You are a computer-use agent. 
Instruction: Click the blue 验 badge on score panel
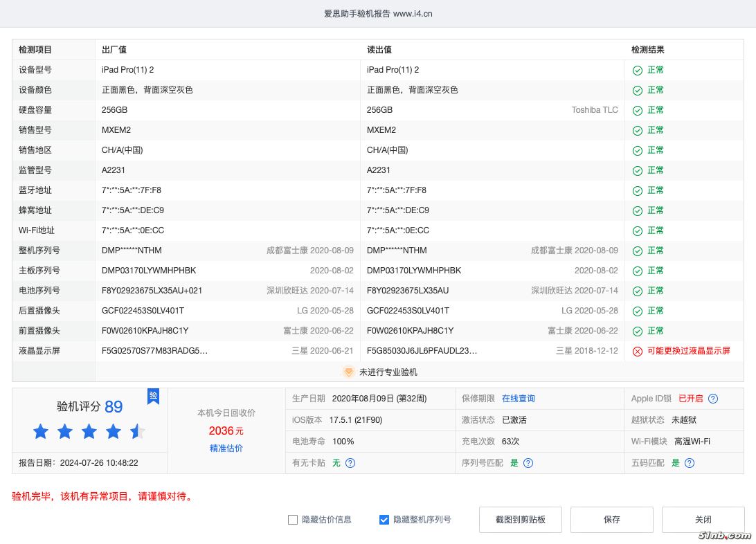coord(153,395)
